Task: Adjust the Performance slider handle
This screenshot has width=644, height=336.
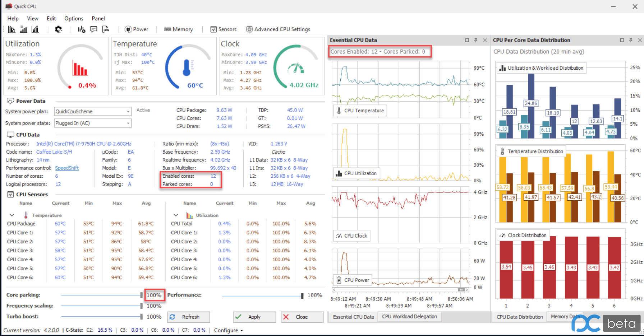Action: pos(302,295)
